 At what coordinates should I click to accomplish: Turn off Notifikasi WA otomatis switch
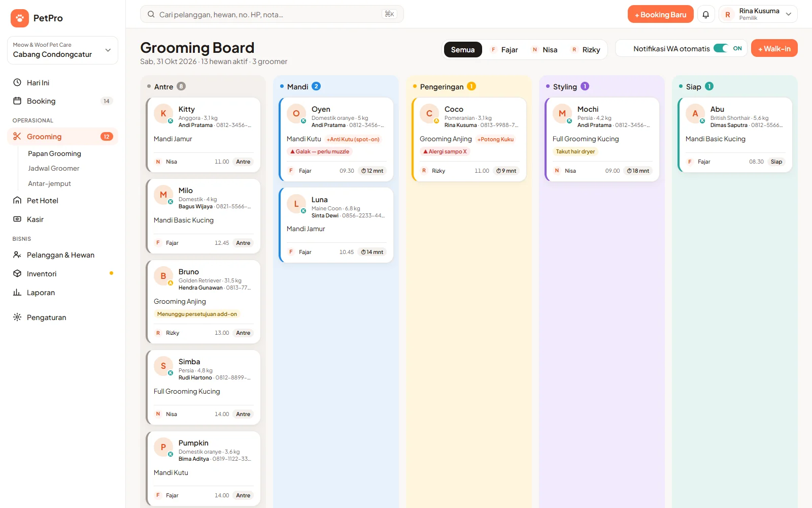click(721, 48)
